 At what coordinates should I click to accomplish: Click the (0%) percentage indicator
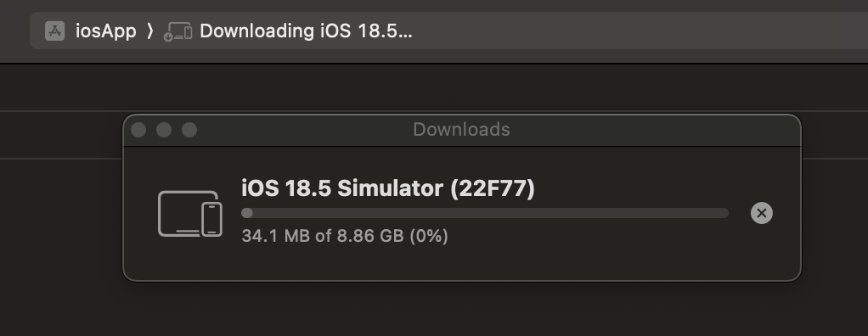428,236
